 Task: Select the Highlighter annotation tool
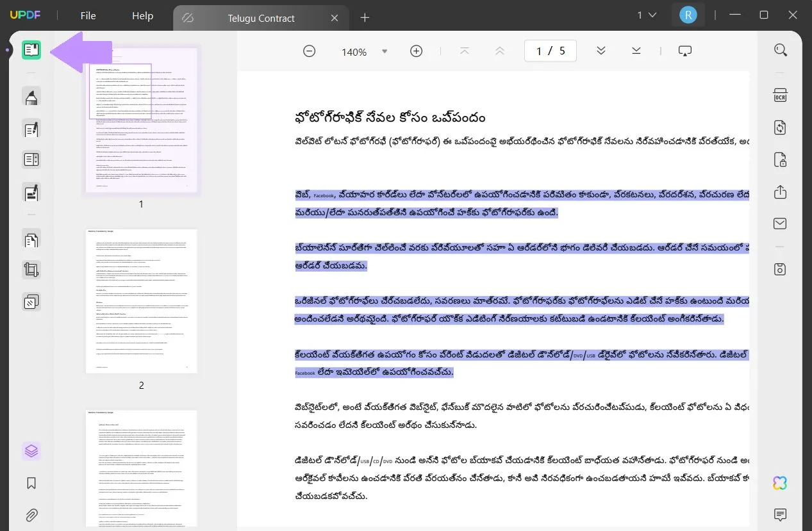pos(31,96)
